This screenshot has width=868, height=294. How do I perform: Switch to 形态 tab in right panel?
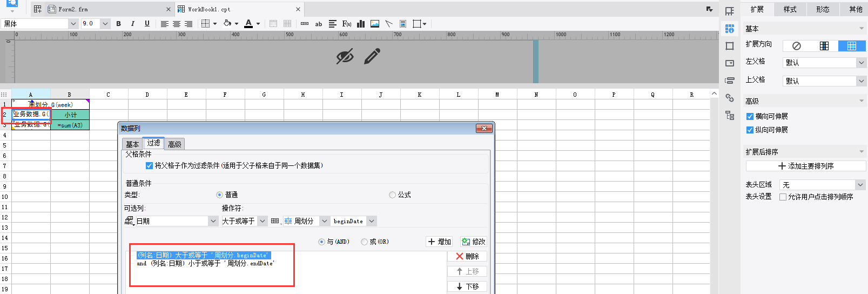point(823,9)
